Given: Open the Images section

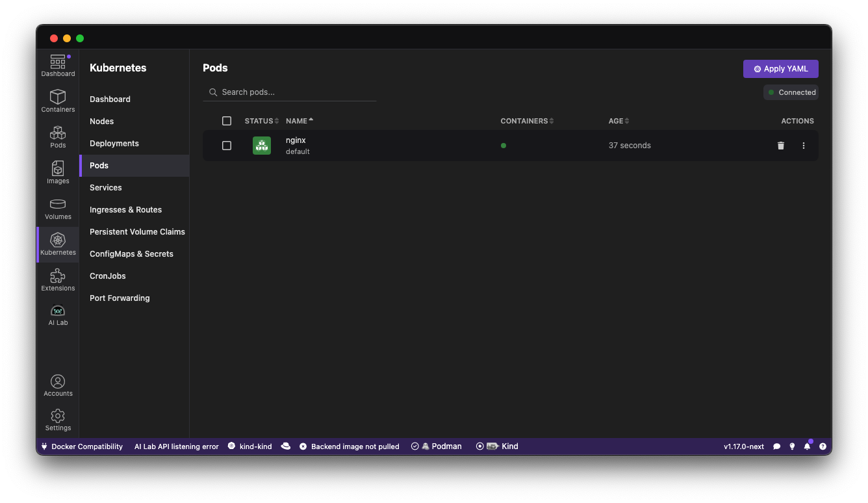Looking at the screenshot, I should [57, 172].
